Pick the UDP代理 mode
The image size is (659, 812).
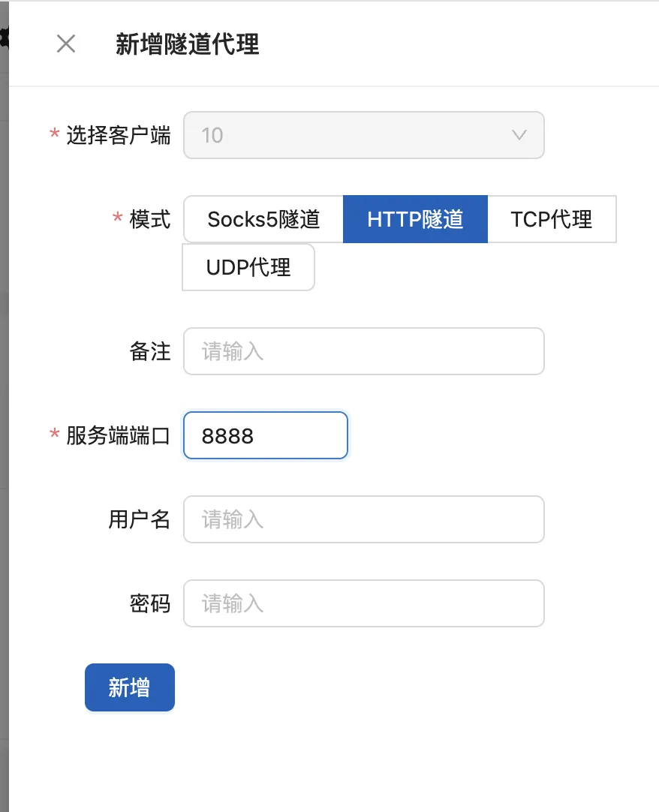pyautogui.click(x=248, y=267)
